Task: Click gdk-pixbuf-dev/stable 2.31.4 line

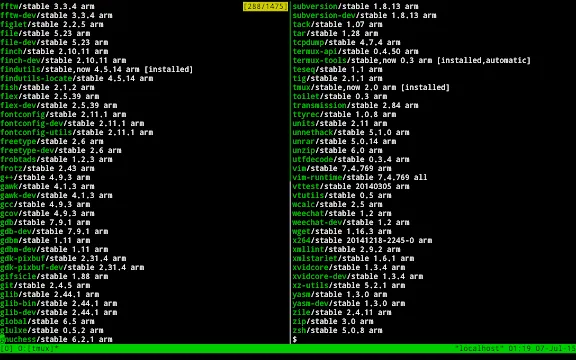Action: 72,267
